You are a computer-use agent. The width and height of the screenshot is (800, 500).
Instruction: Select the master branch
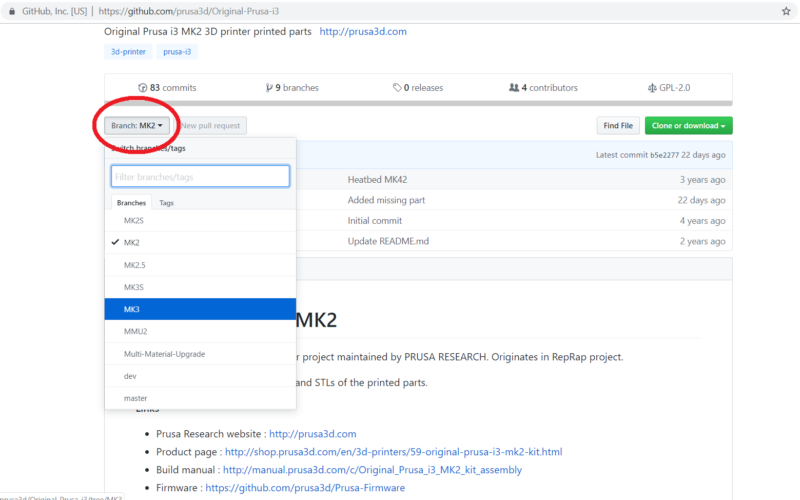coord(135,398)
